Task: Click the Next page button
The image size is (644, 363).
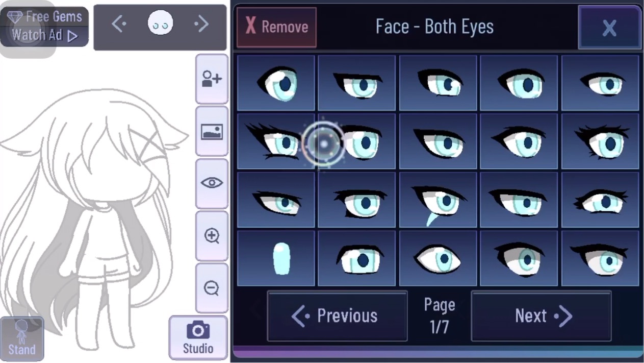Action: pos(541,316)
